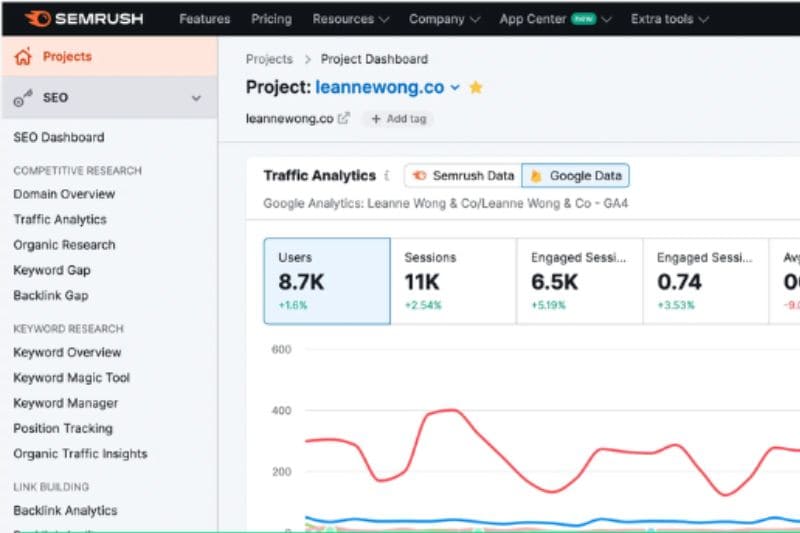Click the favorite star next to project name
The width and height of the screenshot is (800, 533).
(x=476, y=87)
